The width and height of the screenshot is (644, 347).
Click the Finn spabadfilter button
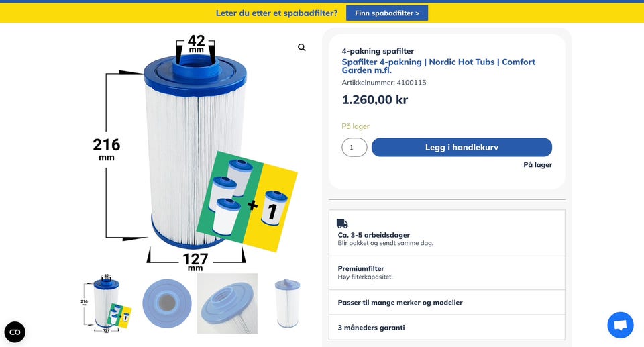click(387, 13)
